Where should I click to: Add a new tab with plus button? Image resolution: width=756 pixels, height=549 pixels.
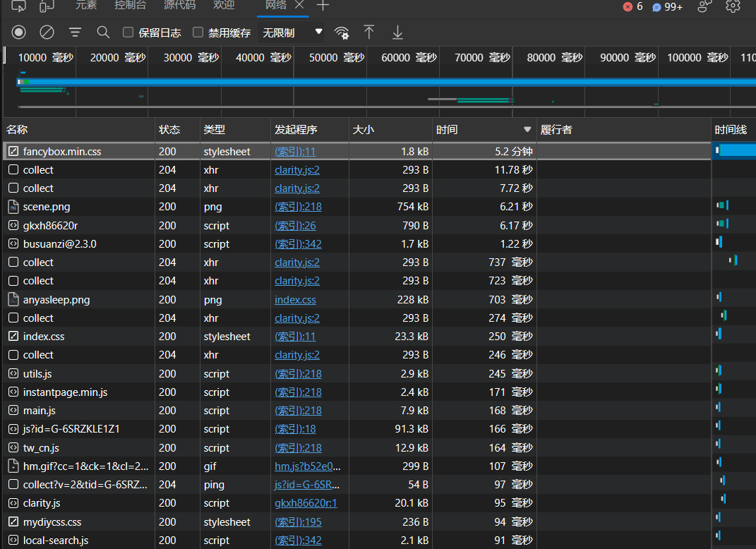click(x=323, y=6)
